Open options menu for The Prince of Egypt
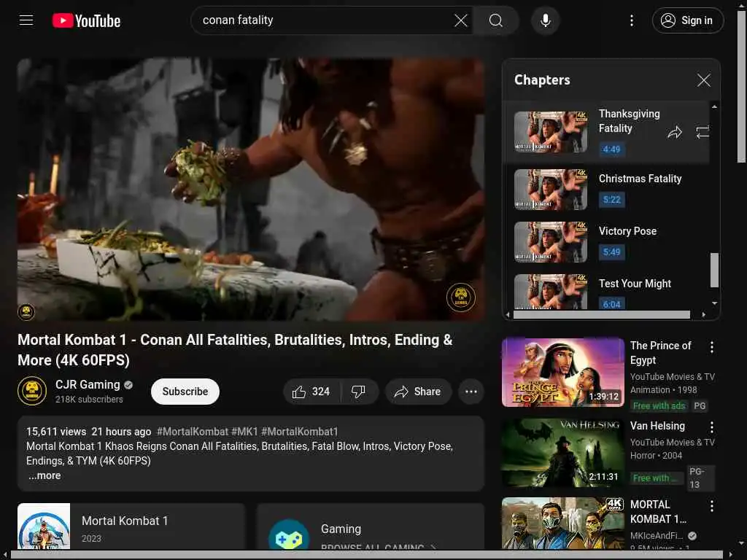 pos(712,347)
